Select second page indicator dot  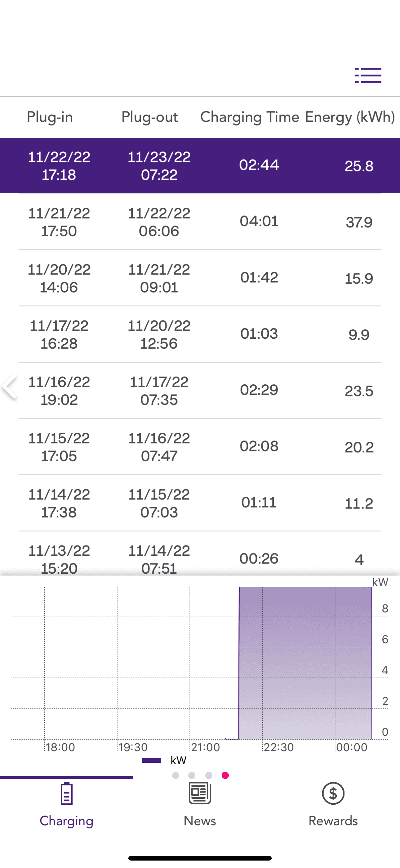click(192, 775)
